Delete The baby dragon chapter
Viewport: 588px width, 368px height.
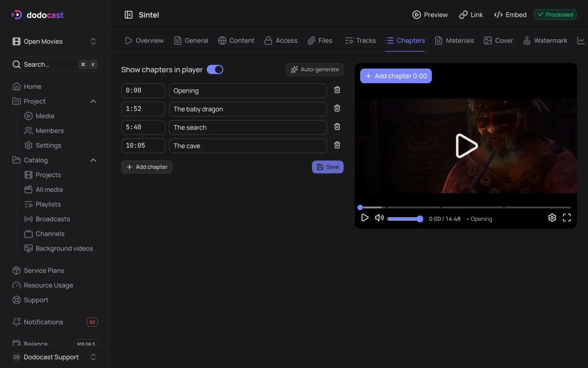click(x=337, y=108)
